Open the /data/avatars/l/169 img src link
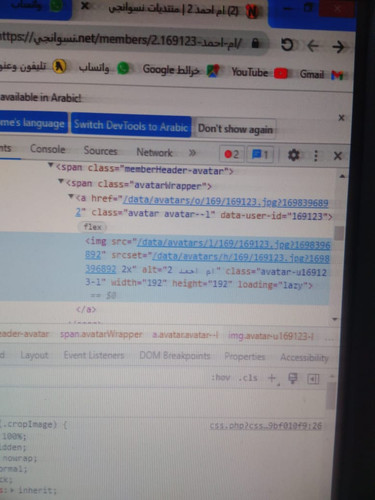375x500 pixels. click(233, 244)
